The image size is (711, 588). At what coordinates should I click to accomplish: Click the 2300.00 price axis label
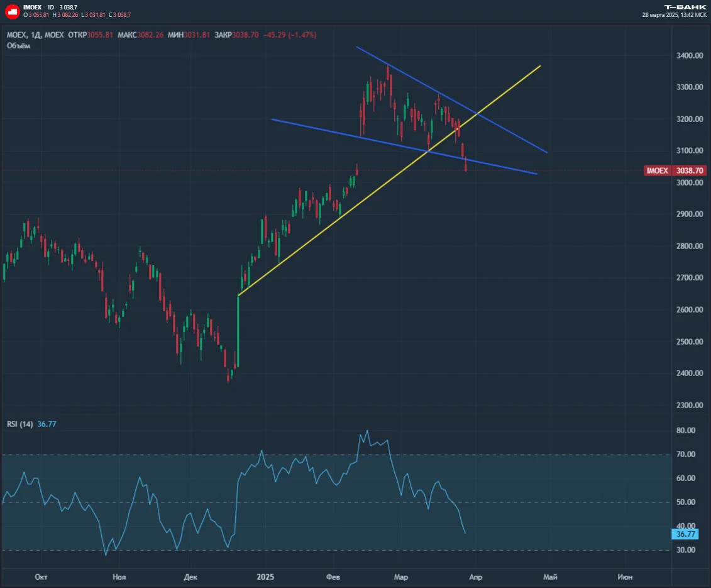click(x=690, y=405)
